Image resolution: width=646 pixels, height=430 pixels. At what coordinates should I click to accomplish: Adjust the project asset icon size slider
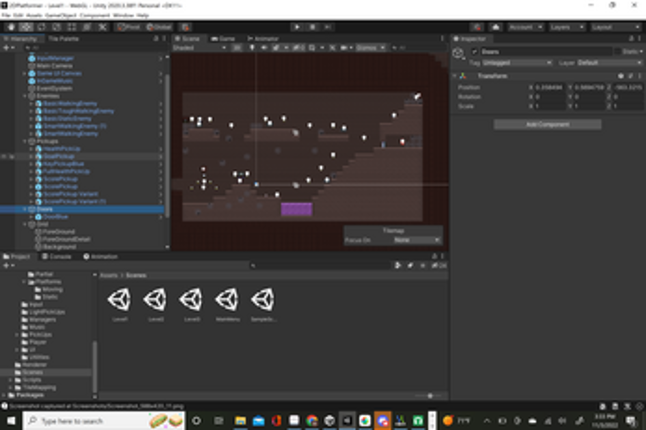(x=430, y=396)
